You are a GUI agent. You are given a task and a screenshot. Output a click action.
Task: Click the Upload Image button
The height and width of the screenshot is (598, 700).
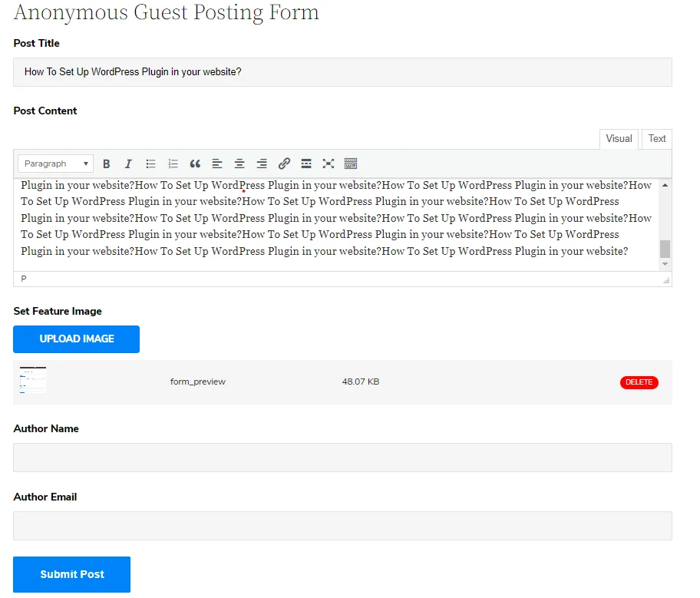click(x=76, y=339)
